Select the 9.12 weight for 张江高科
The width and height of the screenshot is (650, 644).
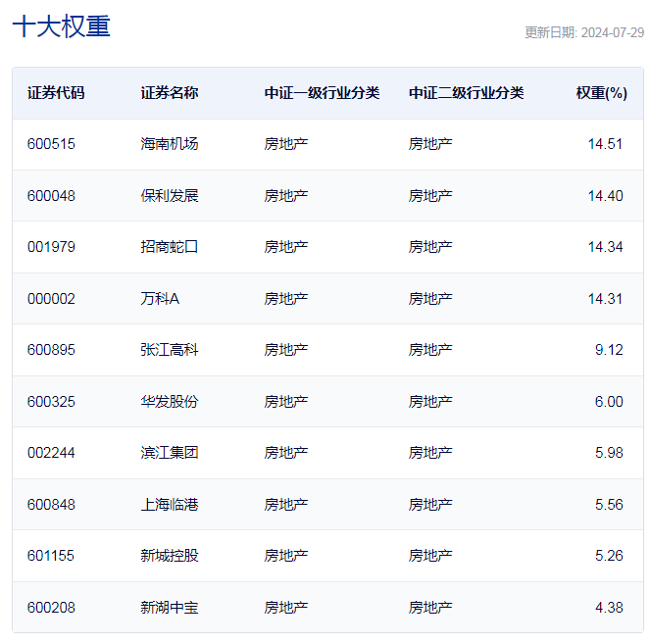[x=609, y=350]
